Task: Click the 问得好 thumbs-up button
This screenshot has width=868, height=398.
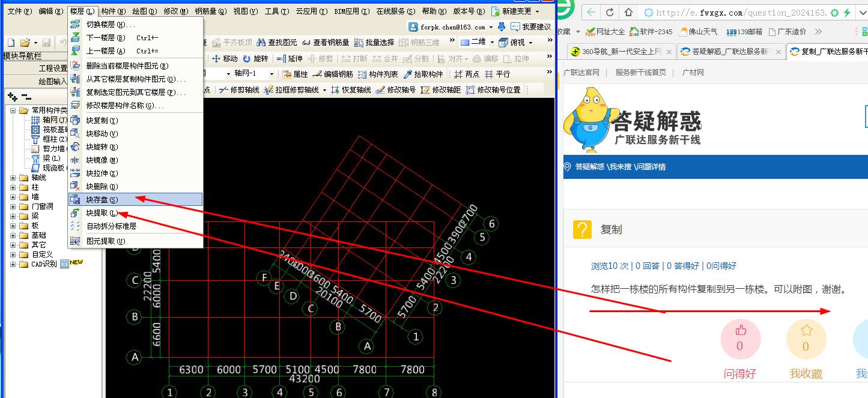Action: [x=739, y=339]
